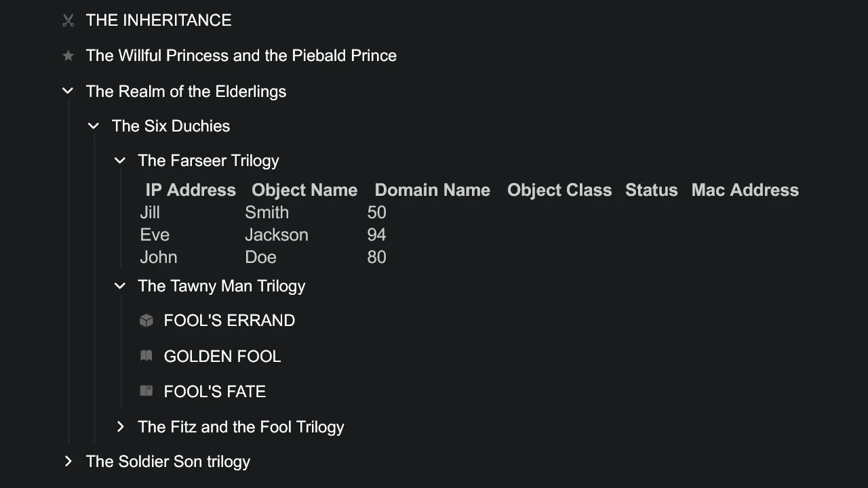
Task: Expand The Fitz and the Fool Trilogy
Action: [120, 426]
